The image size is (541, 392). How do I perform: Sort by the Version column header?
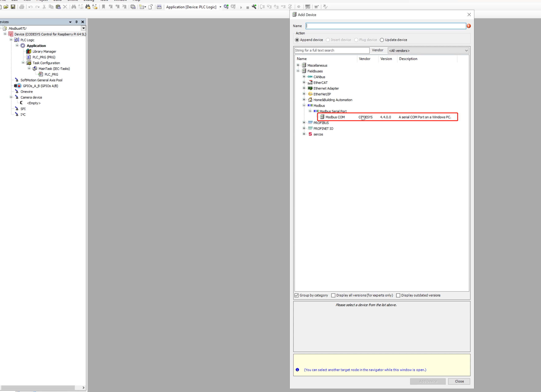point(388,59)
